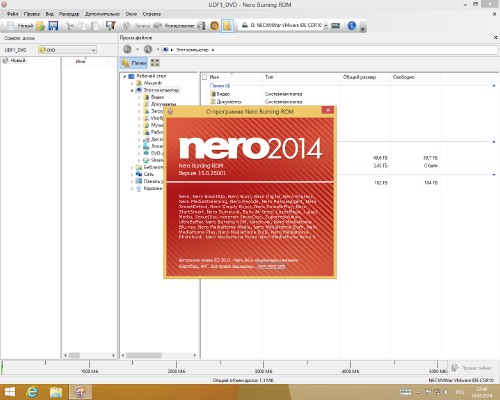The width and height of the screenshot is (500, 400).
Task: Click the recorder drive icon beside dropdown
Action: 335,26
